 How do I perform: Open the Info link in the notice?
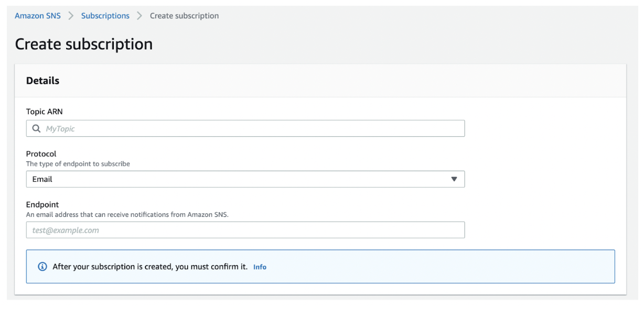[x=260, y=267]
